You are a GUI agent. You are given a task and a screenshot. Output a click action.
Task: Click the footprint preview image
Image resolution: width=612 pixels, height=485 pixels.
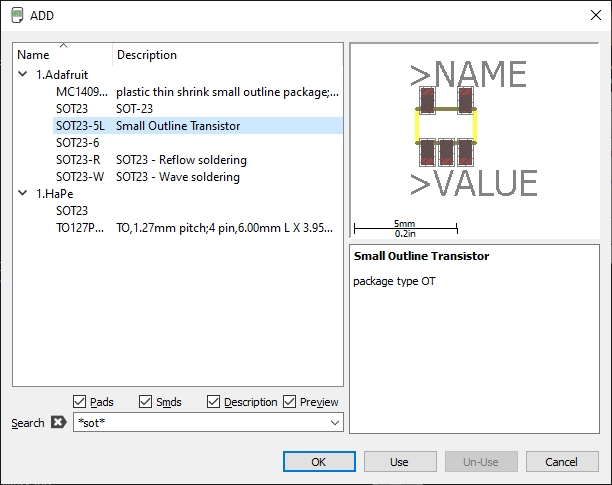474,140
